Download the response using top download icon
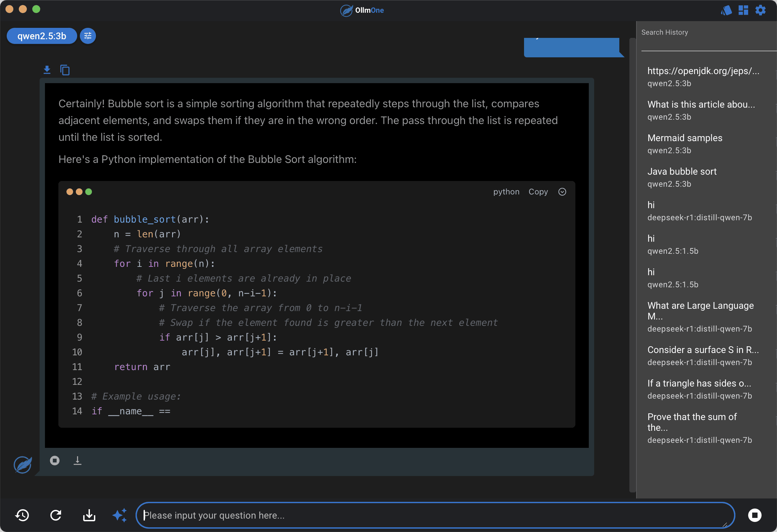Image resolution: width=777 pixels, height=532 pixels. [47, 70]
